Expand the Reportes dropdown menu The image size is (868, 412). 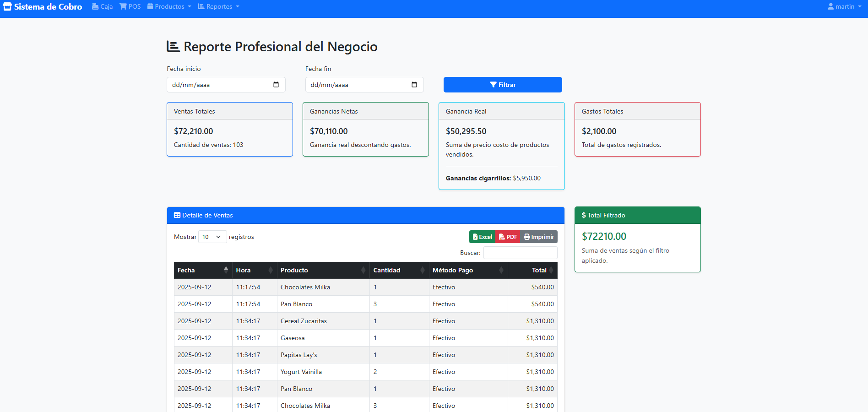(218, 7)
